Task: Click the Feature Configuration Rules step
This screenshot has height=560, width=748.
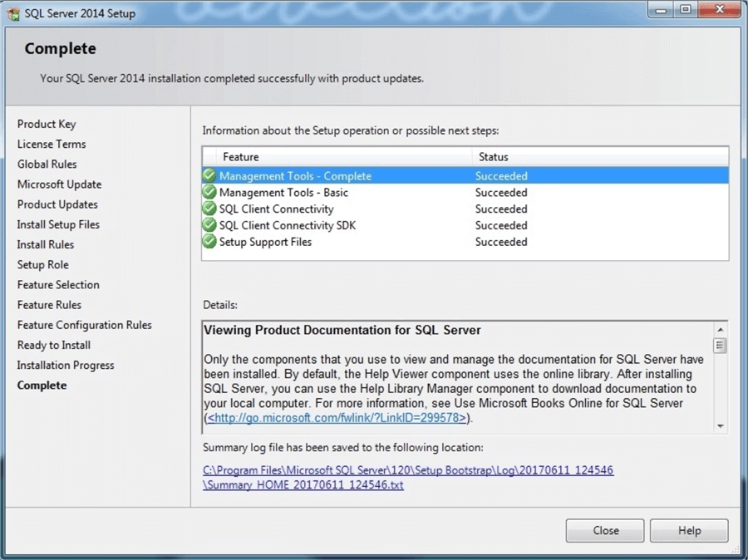Action: tap(85, 325)
